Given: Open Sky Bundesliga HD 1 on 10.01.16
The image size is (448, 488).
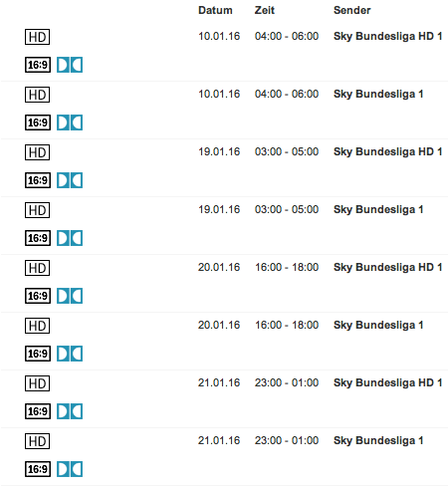Looking at the screenshot, I should click(x=387, y=36).
